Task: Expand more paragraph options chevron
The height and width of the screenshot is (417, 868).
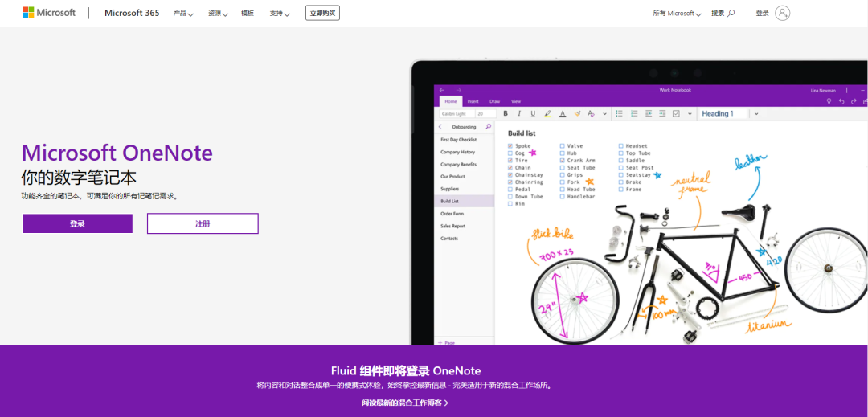Action: click(x=690, y=113)
